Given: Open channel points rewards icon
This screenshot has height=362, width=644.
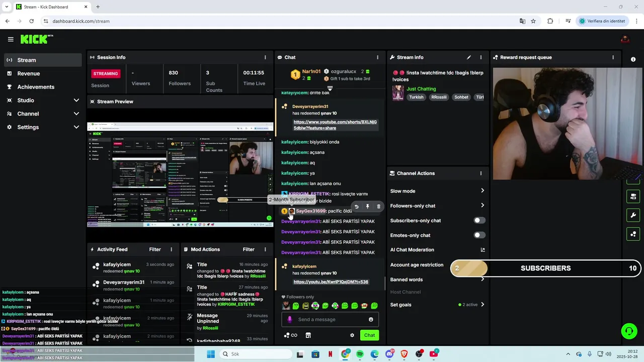Looking at the screenshot, I should click(x=290, y=335).
